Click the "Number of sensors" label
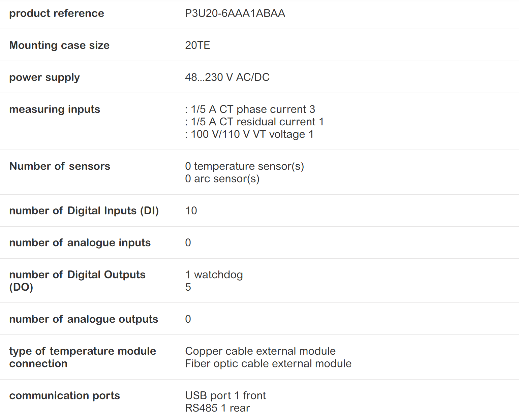Image resolution: width=519 pixels, height=420 pixels. pos(60,166)
